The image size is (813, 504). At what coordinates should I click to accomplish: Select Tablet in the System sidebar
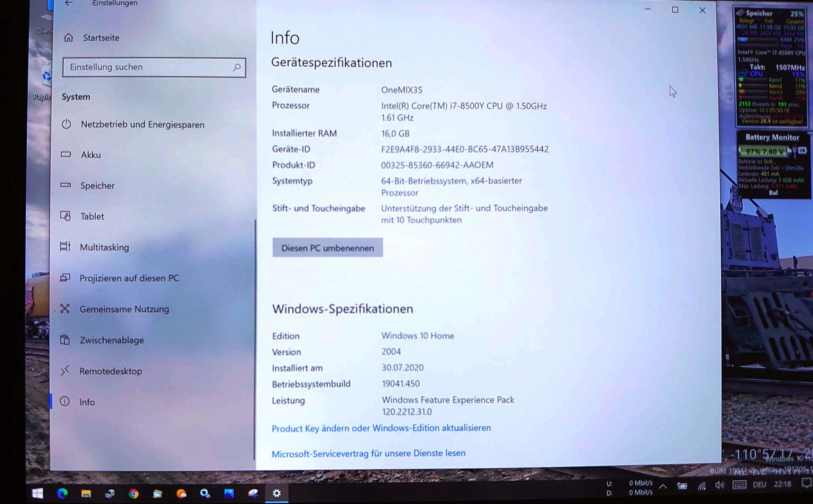pyautogui.click(x=92, y=216)
